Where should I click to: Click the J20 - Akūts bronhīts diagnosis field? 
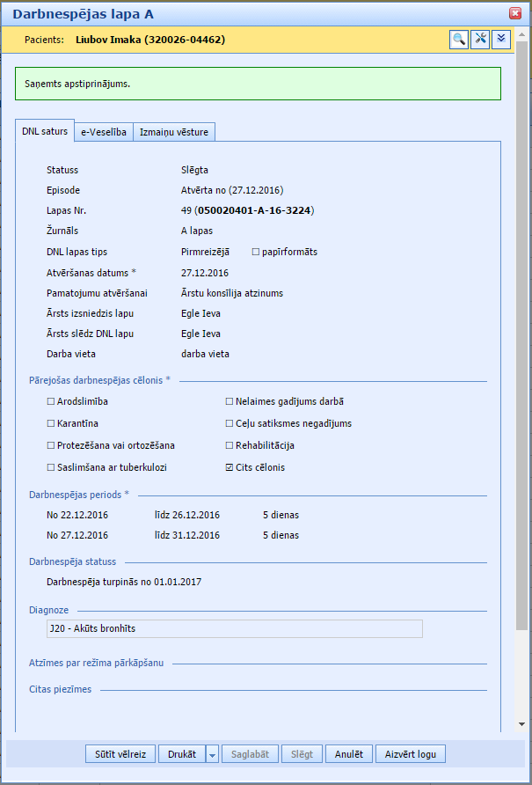tap(235, 628)
